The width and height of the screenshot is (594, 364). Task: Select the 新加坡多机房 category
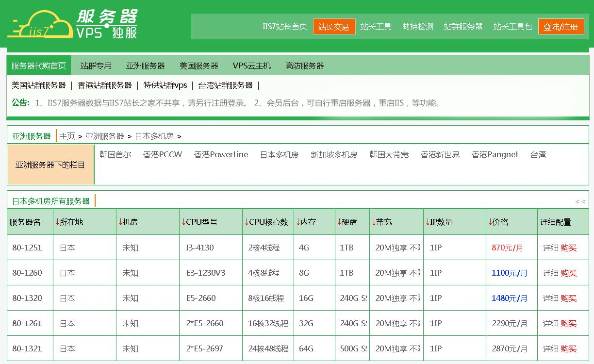(334, 155)
